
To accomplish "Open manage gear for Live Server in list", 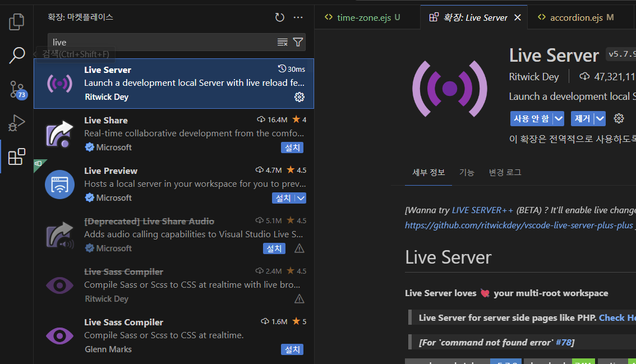I will 299,97.
